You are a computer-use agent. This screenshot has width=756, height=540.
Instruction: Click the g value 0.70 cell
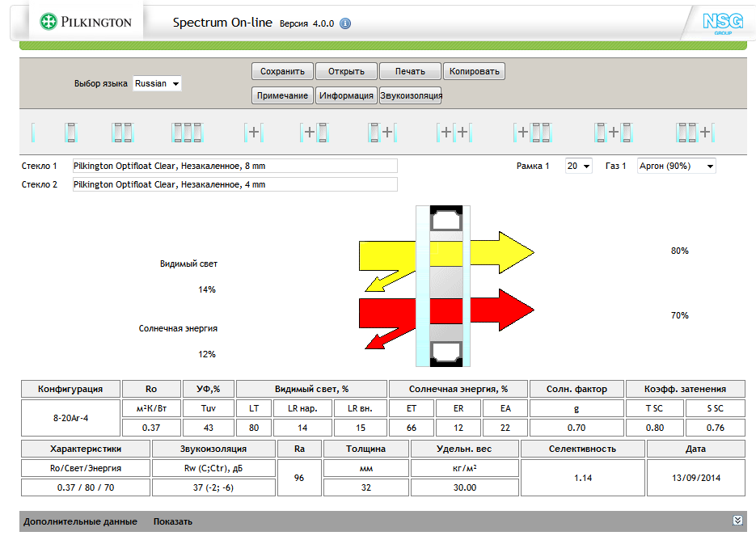point(577,428)
